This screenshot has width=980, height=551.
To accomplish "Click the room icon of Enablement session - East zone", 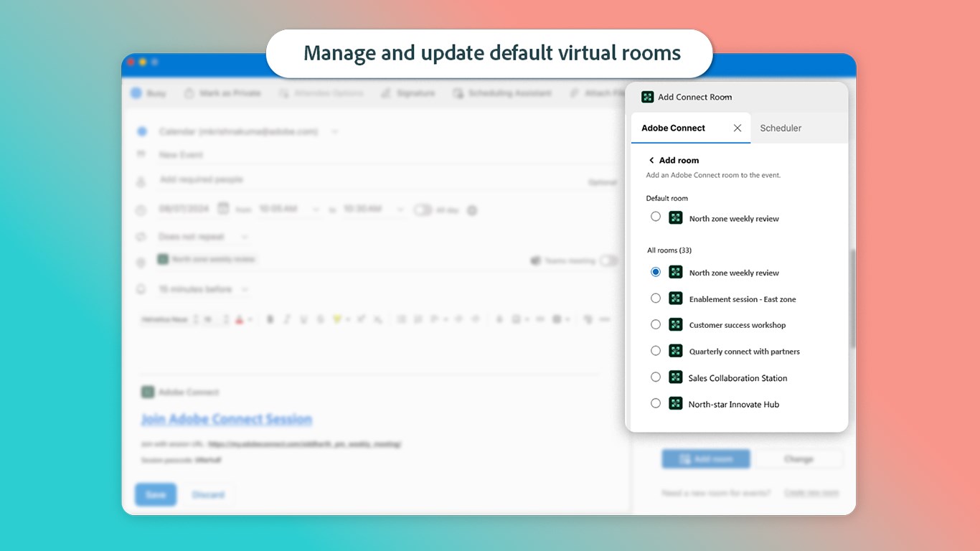I will (675, 298).
